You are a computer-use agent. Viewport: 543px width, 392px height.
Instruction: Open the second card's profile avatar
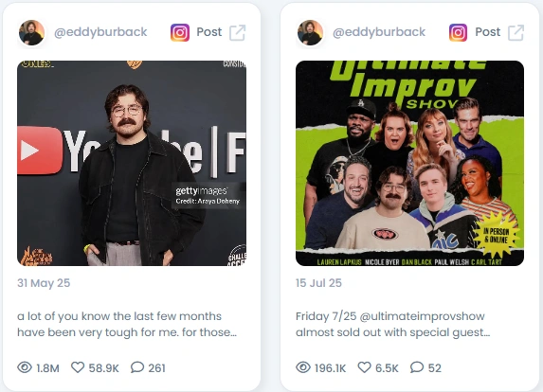[310, 32]
